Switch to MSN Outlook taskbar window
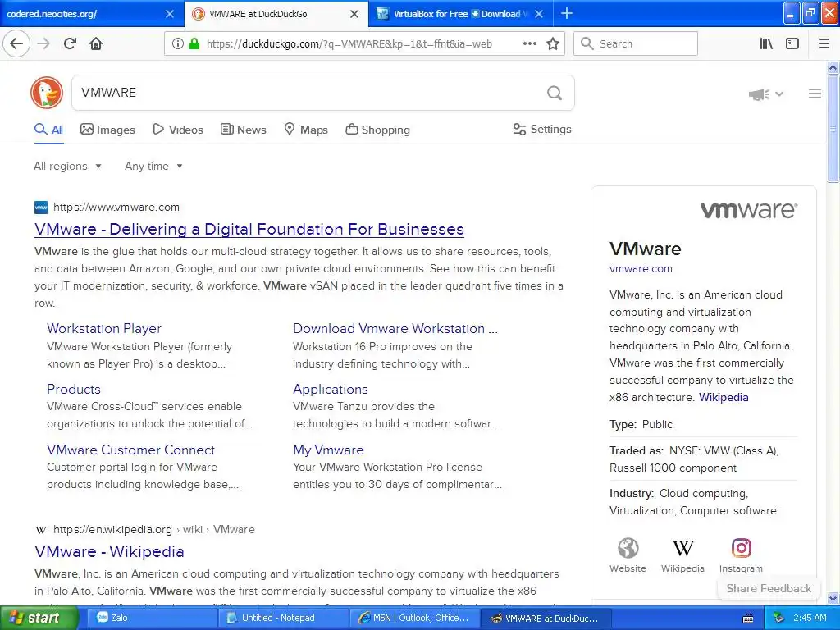Screen dimensions: 840x630 [415, 618]
